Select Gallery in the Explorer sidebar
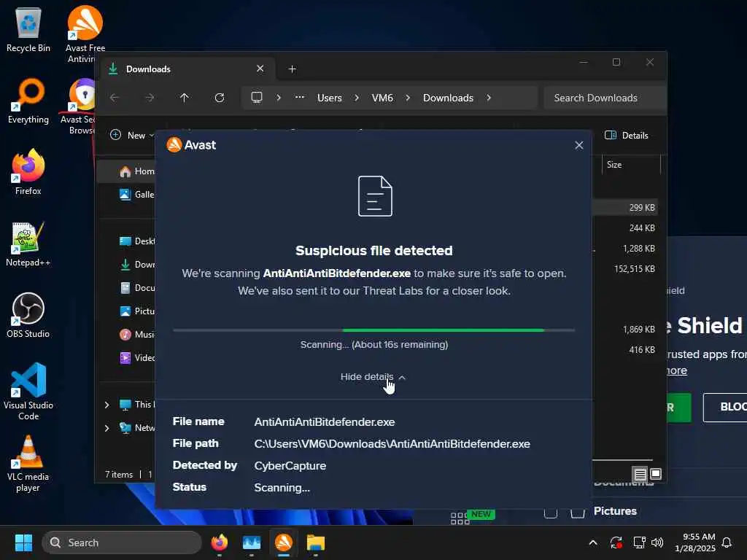The image size is (747, 560). click(137, 194)
